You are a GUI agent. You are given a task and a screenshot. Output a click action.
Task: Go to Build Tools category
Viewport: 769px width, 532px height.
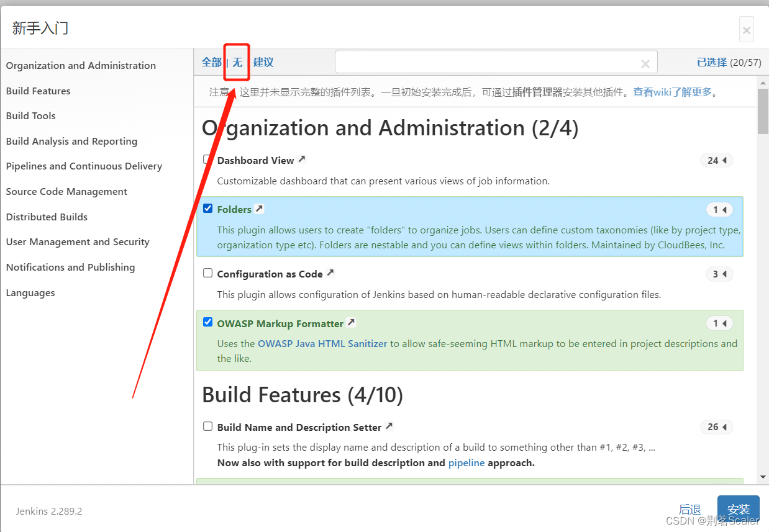30,116
